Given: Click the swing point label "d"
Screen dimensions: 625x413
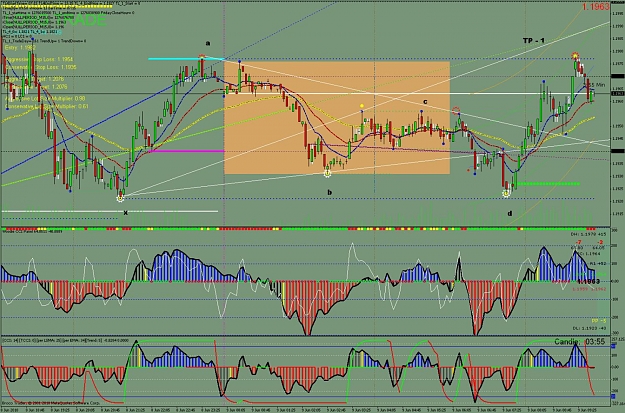Looking at the screenshot, I should click(510, 214).
